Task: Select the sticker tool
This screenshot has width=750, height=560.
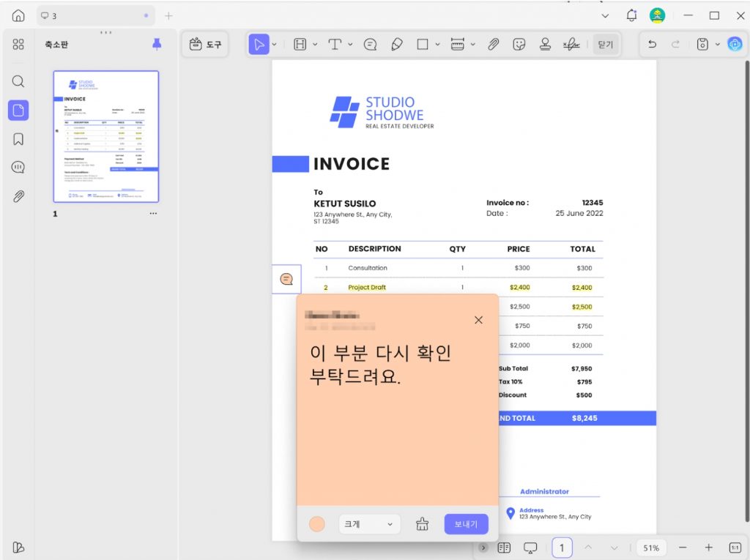Action: point(519,45)
